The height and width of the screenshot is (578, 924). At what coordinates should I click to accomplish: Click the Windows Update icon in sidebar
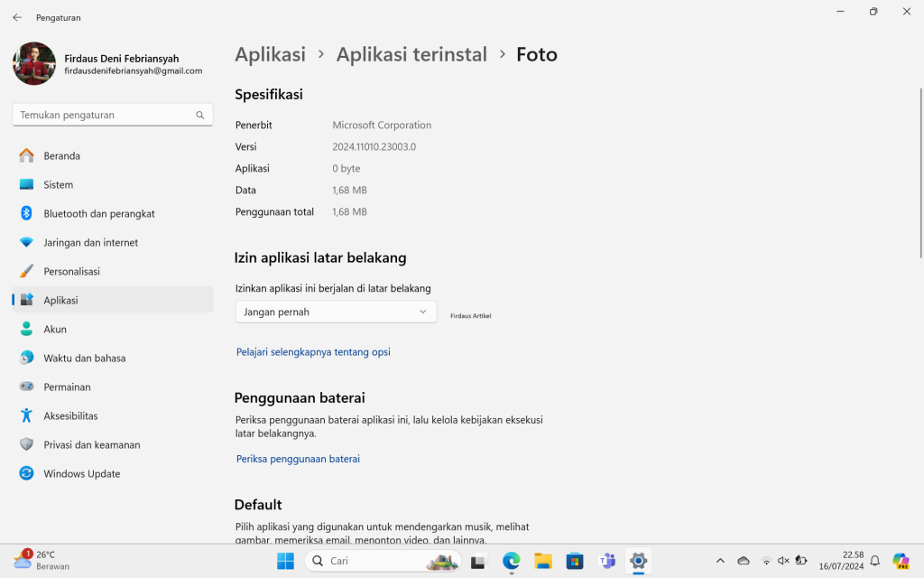(26, 473)
